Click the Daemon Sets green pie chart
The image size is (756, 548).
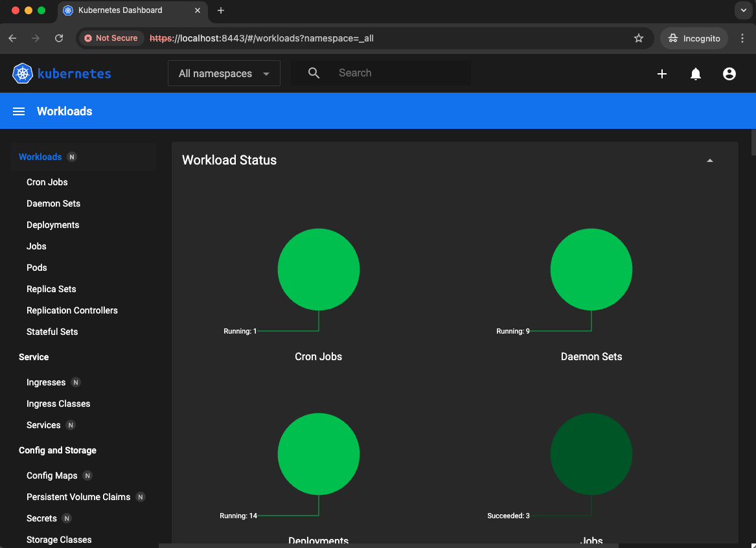tap(591, 269)
